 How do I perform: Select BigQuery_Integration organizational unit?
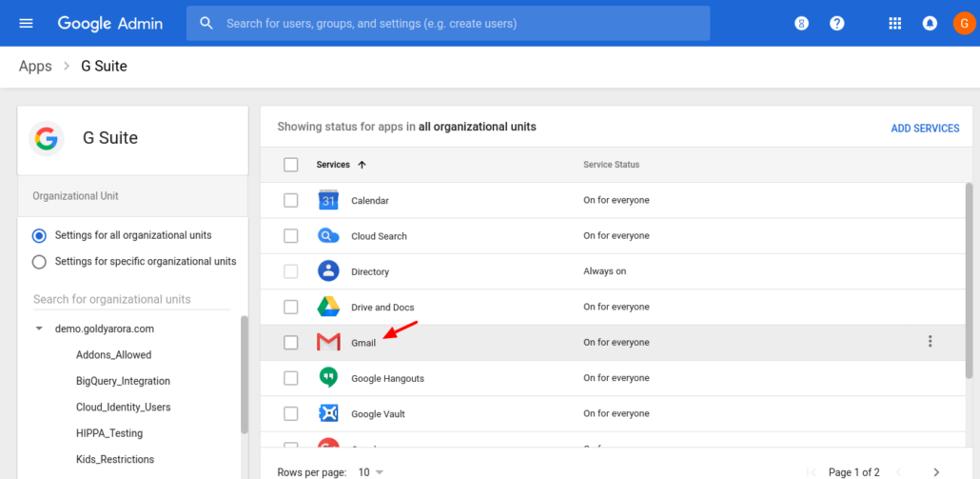point(123,381)
